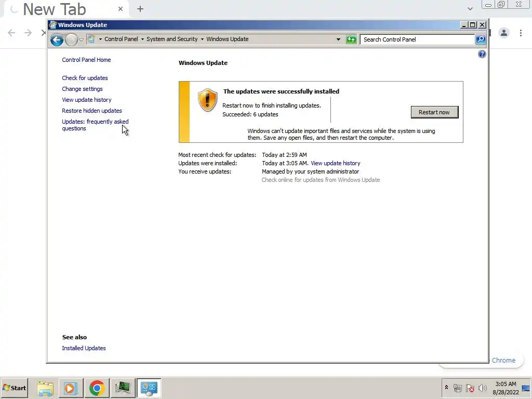Click Managed by your system administrator text
Image resolution: width=532 pixels, height=399 pixels.
pyautogui.click(x=311, y=171)
